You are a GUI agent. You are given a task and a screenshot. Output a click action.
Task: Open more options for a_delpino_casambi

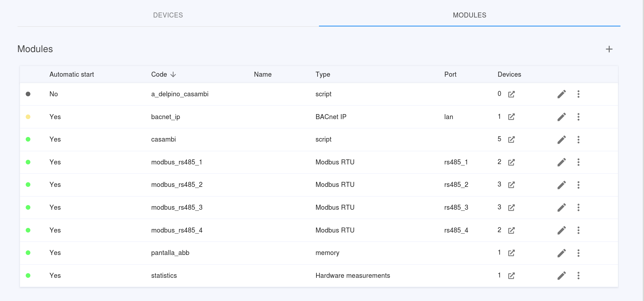click(x=578, y=94)
